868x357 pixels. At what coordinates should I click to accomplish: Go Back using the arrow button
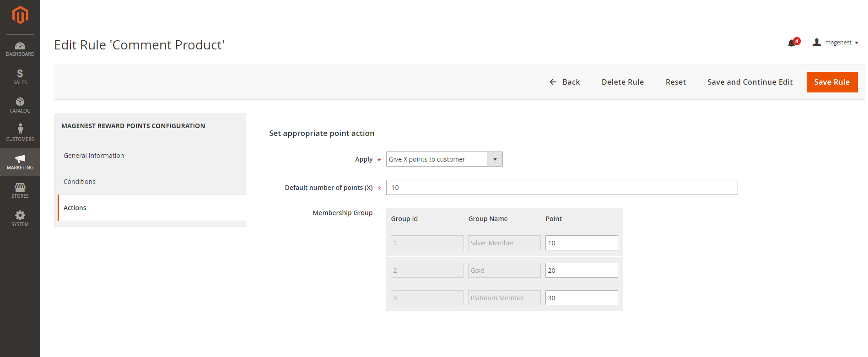click(x=565, y=82)
